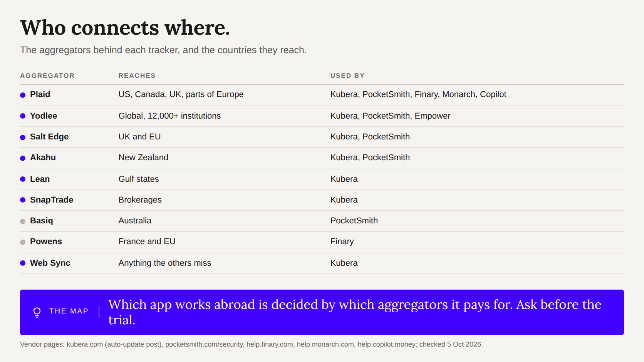644x362 pixels.
Task: Click the 'Gulf states' cell
Action: coord(139,179)
